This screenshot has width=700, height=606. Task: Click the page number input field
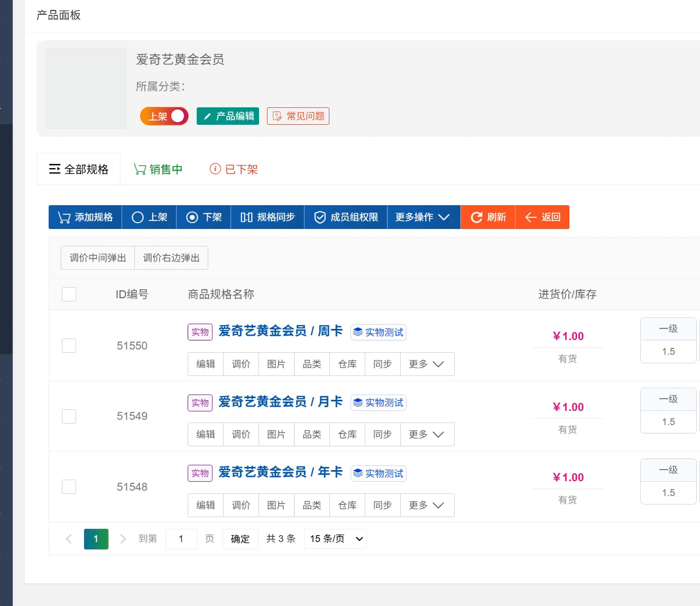[x=181, y=539]
